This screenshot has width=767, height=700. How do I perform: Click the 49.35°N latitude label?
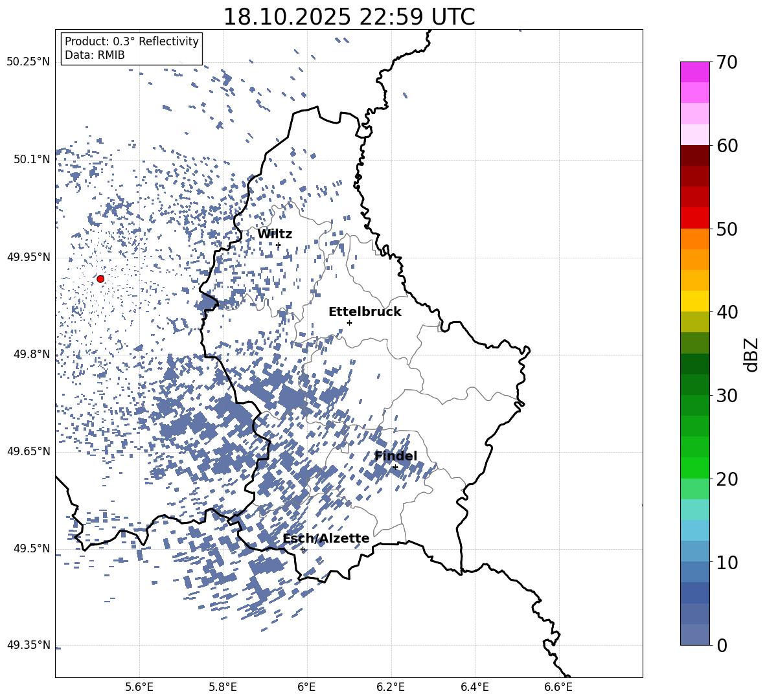tap(29, 645)
